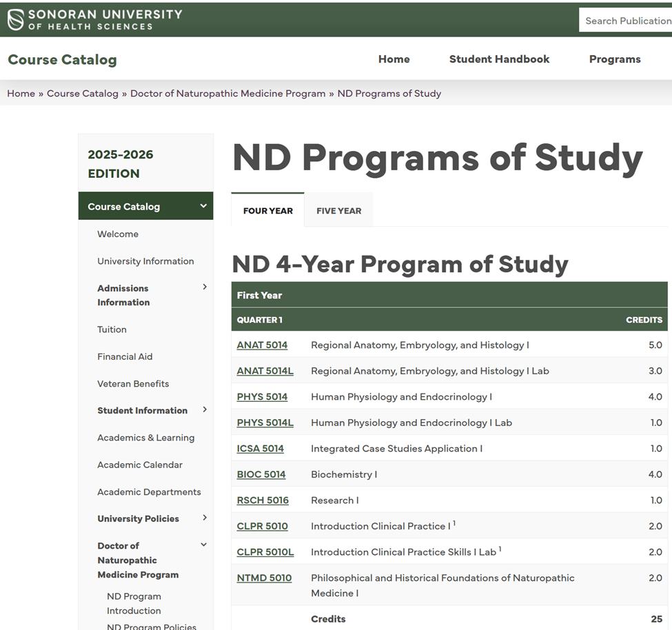Click the total Credits value 25
The height and width of the screenshot is (630, 672).
click(657, 619)
